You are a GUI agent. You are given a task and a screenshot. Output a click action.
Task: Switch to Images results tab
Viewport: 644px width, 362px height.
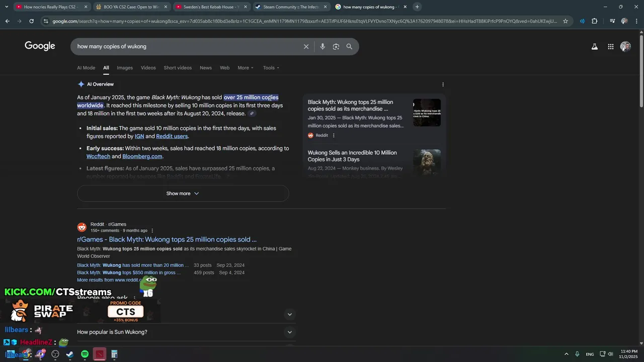point(125,68)
